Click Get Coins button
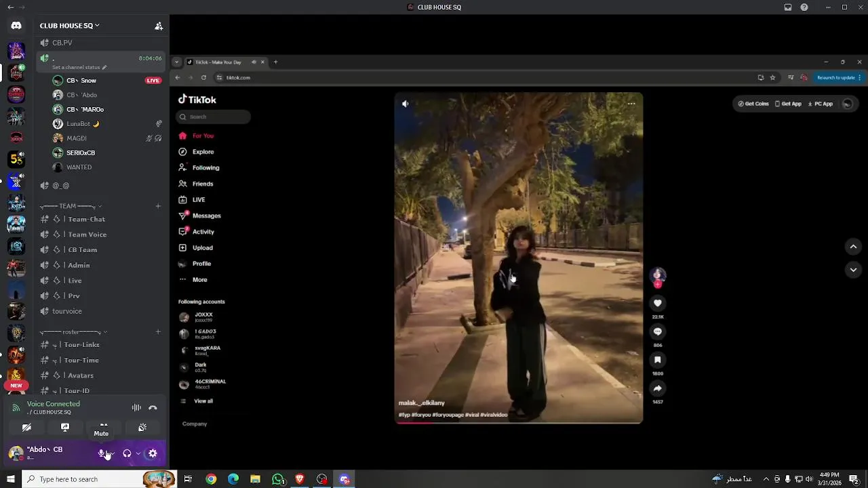The width and height of the screenshot is (868, 488). (753, 104)
